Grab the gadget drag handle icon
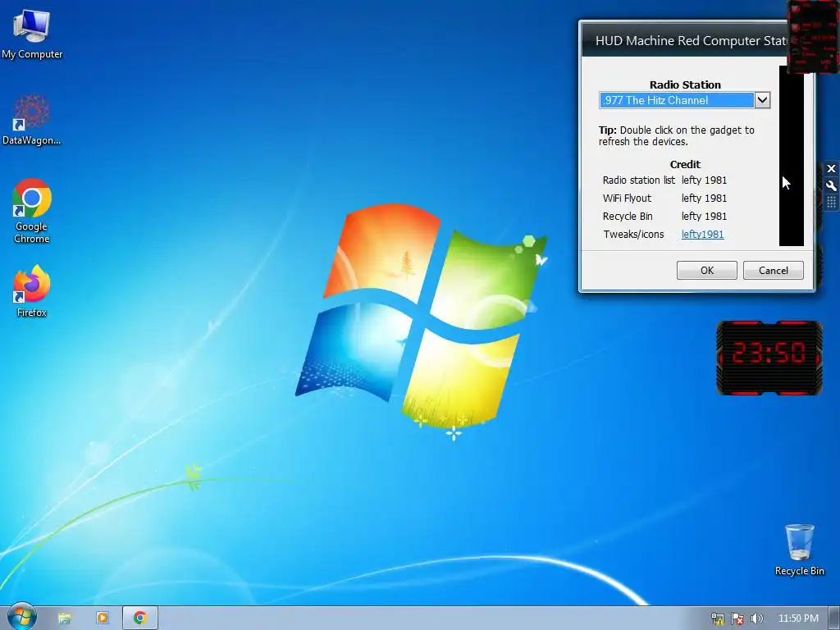840x630 pixels. tap(831, 202)
